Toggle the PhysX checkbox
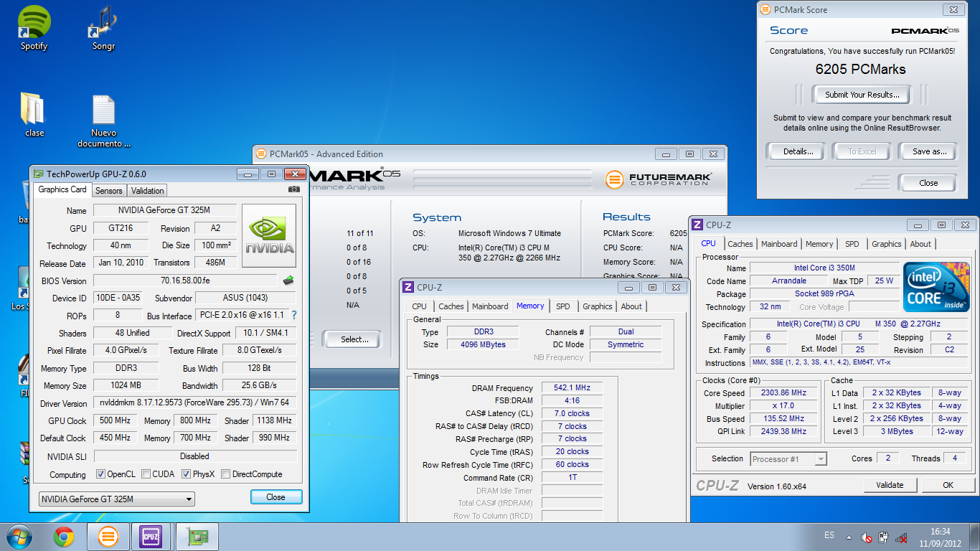This screenshot has width=980, height=551. (186, 474)
